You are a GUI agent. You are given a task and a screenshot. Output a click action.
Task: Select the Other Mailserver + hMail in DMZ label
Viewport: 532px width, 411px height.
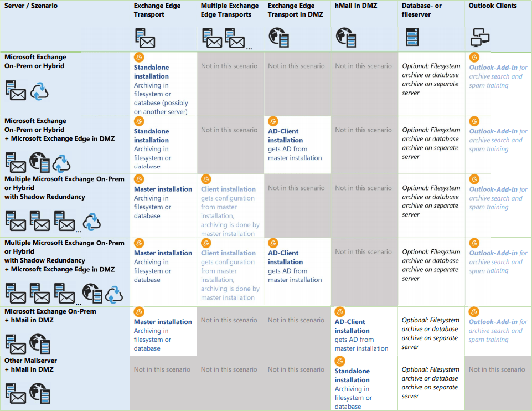click(31, 365)
